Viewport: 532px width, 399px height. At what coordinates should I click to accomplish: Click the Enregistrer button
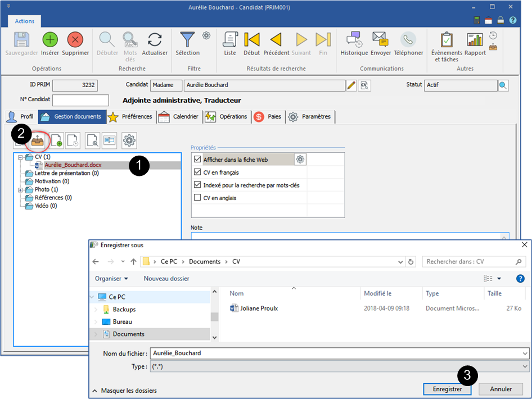447,389
